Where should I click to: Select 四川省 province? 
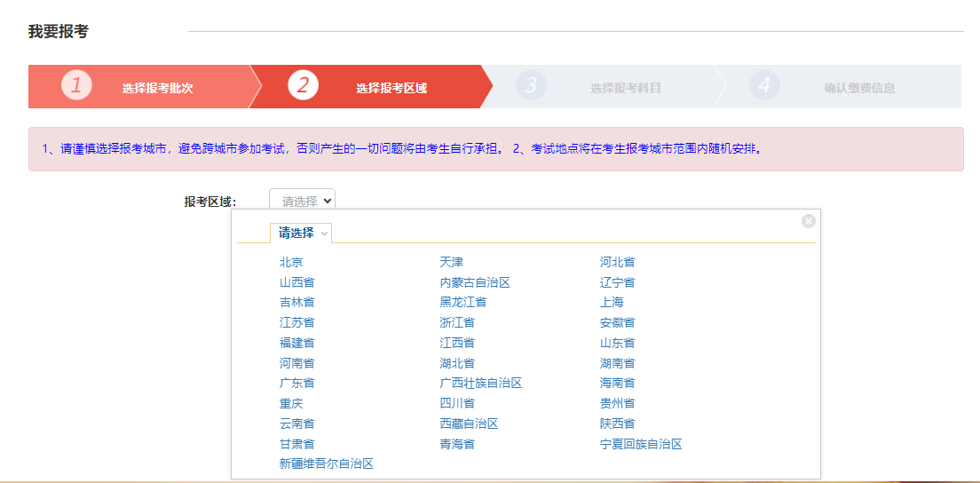(x=457, y=403)
